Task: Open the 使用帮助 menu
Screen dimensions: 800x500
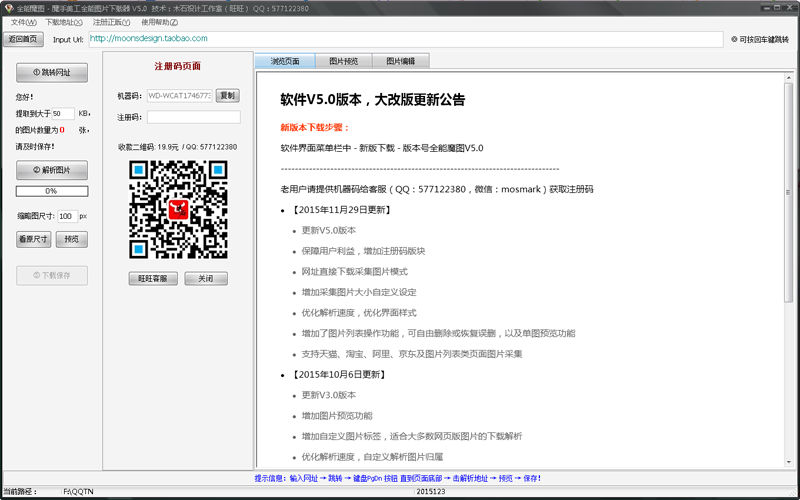Action: click(159, 22)
